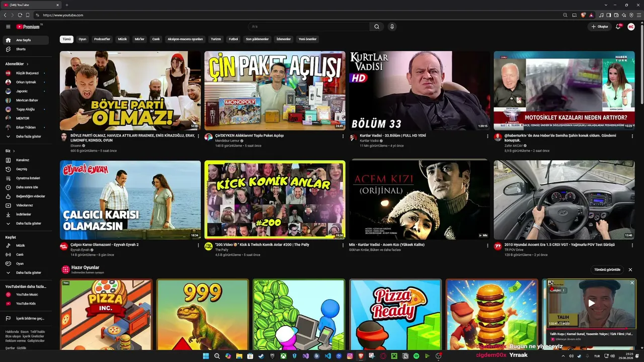The height and width of the screenshot is (362, 644).
Task: Close the Talih Kuşu mini player
Action: 632,283
